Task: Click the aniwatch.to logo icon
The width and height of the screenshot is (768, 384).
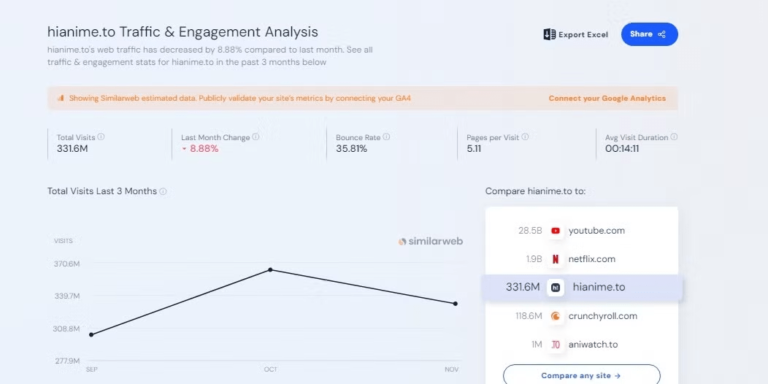Action: point(555,344)
